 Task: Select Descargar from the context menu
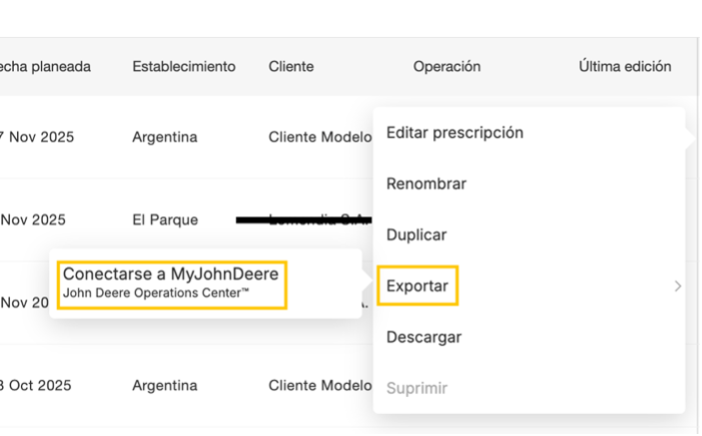coord(424,337)
